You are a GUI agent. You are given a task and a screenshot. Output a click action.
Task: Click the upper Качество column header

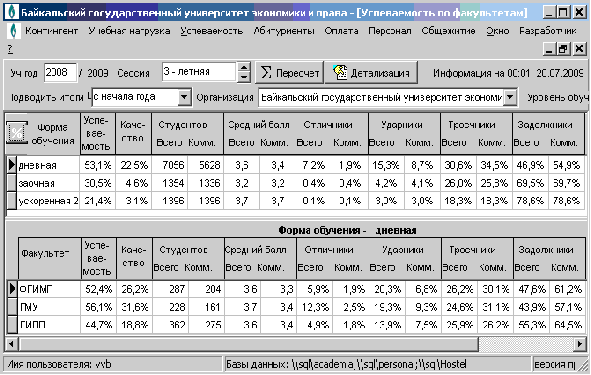click(x=134, y=133)
